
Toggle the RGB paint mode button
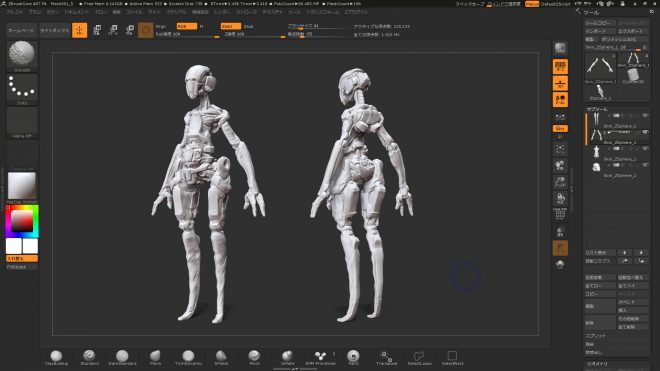click(x=186, y=26)
